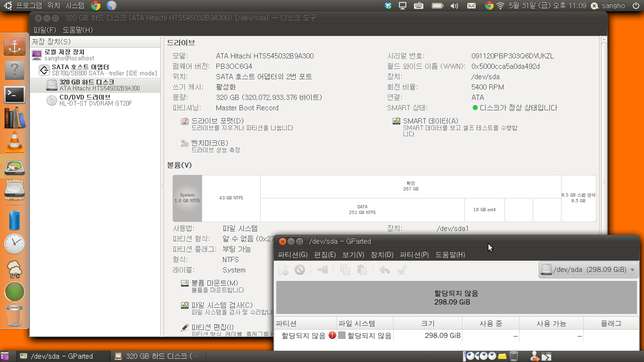The width and height of the screenshot is (644, 362).
Task: Click the 파일 시스템 column header in GParted
Action: tap(365, 323)
